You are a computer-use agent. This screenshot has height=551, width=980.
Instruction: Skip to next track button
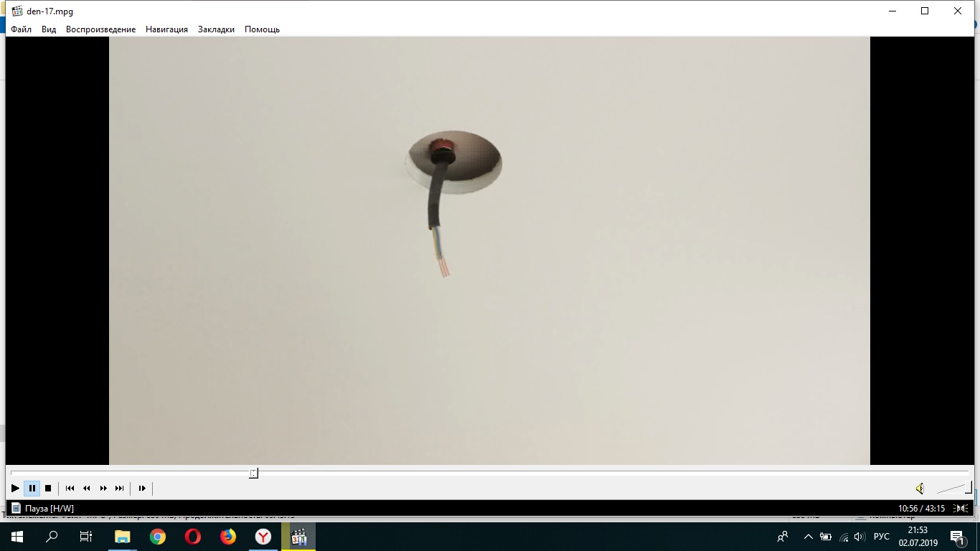120,488
